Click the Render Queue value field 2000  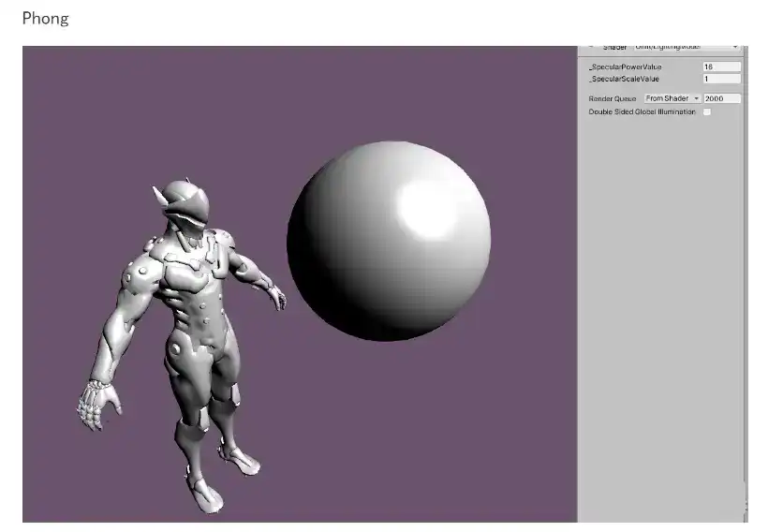pyautogui.click(x=722, y=98)
